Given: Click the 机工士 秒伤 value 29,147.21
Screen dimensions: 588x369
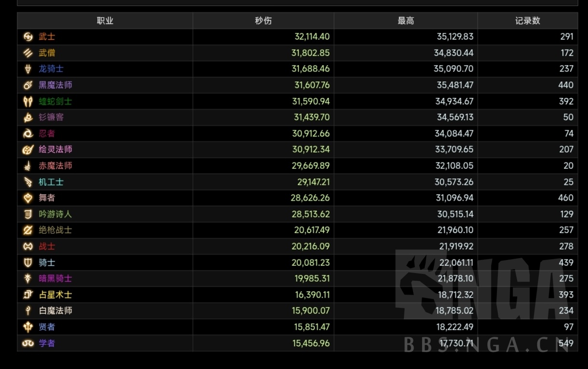Looking at the screenshot, I should pyautogui.click(x=313, y=182).
